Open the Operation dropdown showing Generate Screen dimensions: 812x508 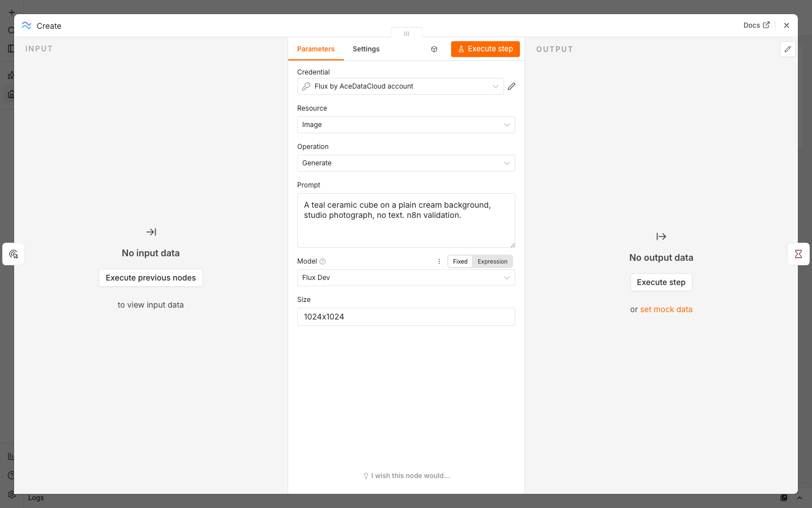(406, 163)
